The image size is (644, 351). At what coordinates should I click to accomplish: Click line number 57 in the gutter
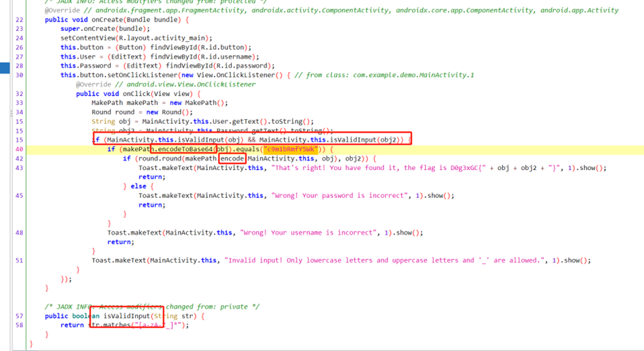pyautogui.click(x=19, y=316)
